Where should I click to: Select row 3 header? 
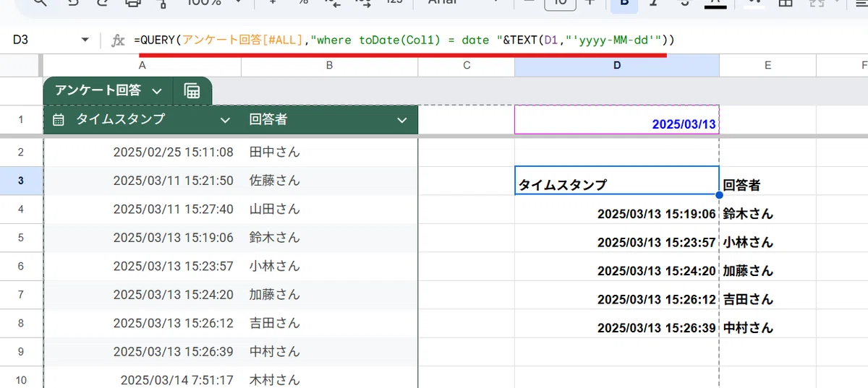(x=21, y=181)
